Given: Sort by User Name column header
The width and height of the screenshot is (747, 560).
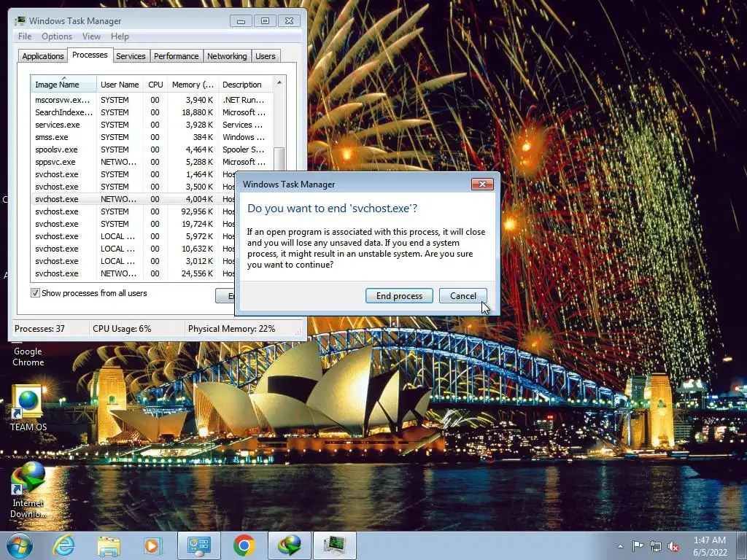Looking at the screenshot, I should click(x=120, y=85).
